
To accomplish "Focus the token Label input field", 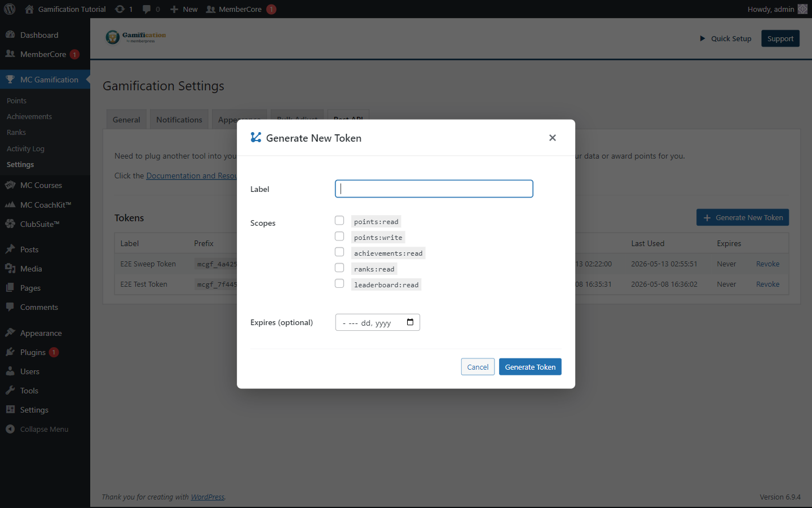I will click(x=434, y=189).
